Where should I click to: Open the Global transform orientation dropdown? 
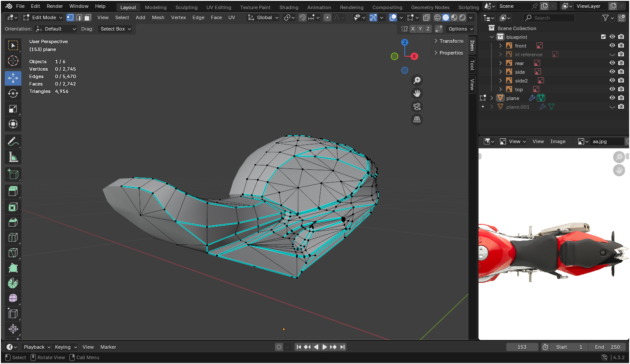pyautogui.click(x=263, y=17)
